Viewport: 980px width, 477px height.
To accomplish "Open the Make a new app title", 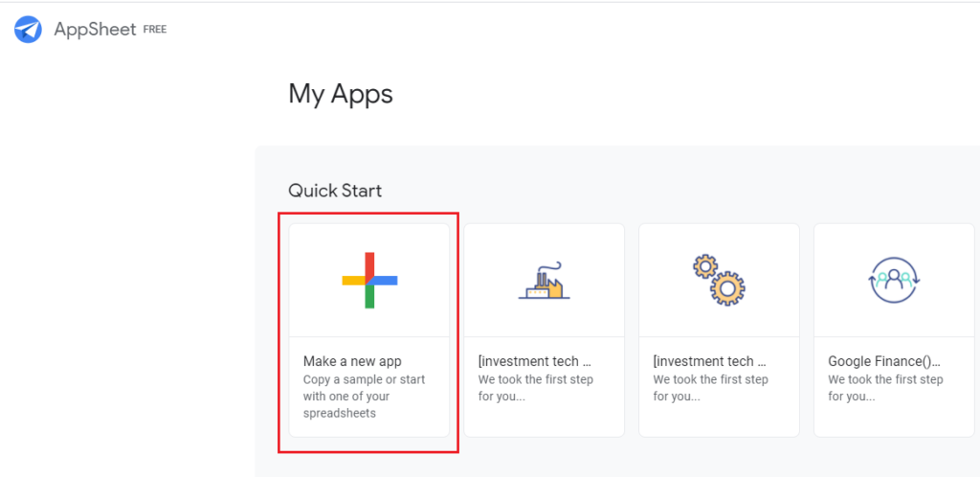I will 352,361.
